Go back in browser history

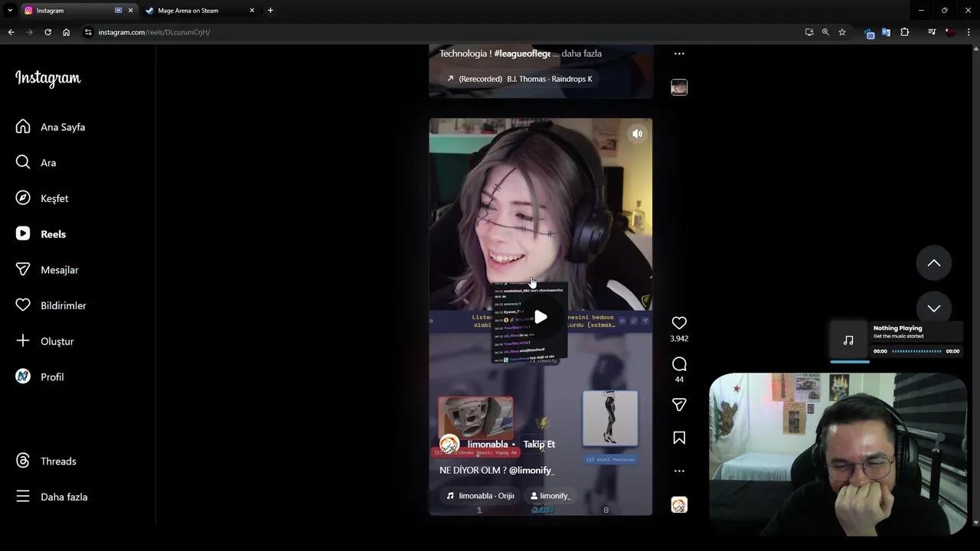[x=11, y=32]
